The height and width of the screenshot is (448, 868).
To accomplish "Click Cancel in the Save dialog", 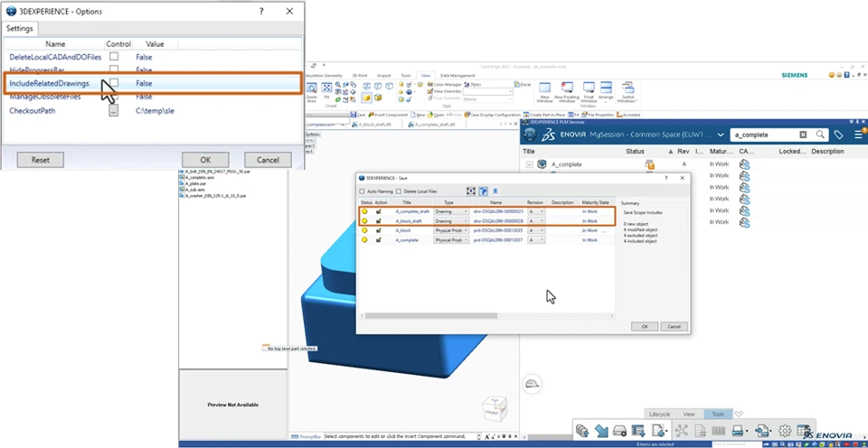I will [674, 327].
